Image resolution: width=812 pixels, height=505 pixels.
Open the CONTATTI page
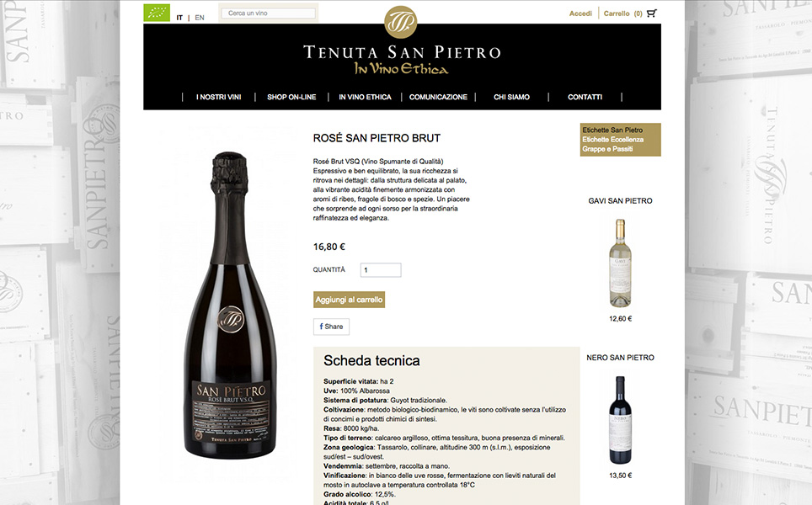pos(585,97)
